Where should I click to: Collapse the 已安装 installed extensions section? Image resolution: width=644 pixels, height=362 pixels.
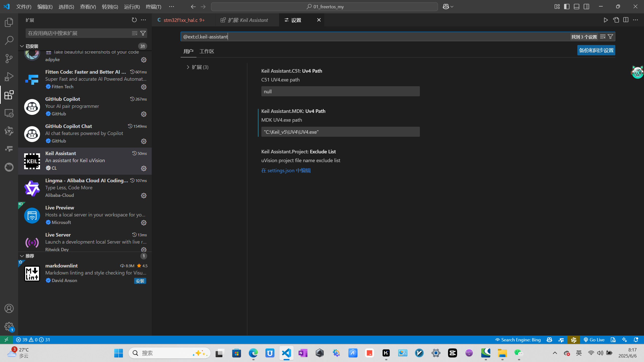click(22, 46)
